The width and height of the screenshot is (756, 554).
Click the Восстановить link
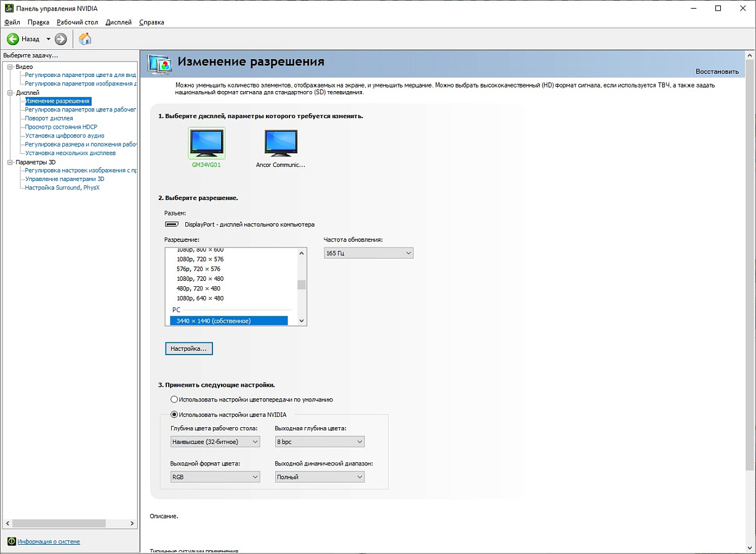[717, 71]
